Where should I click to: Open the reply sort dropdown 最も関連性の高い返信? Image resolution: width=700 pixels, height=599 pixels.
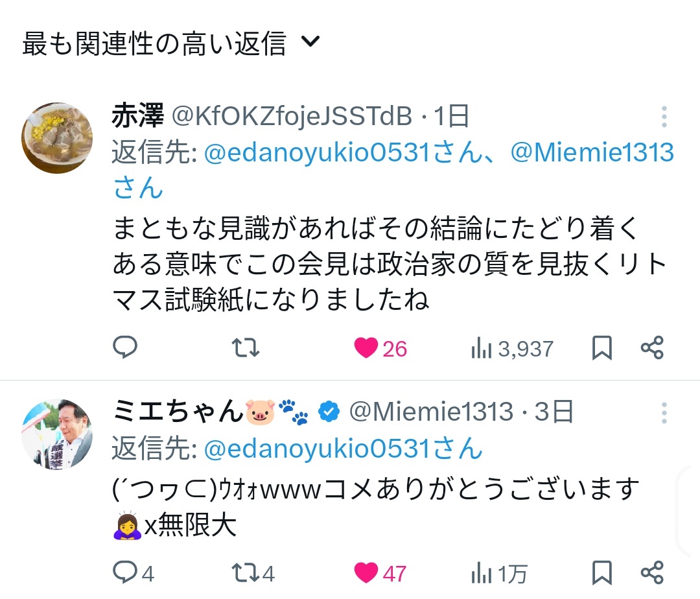[171, 43]
